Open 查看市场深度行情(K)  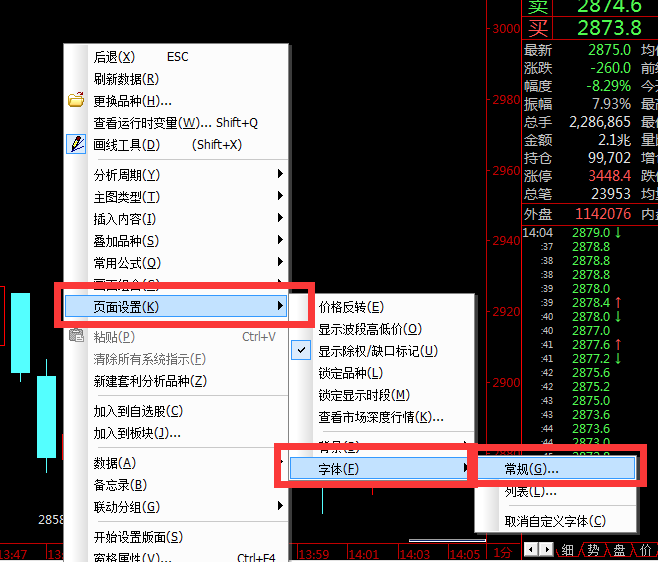point(381,417)
